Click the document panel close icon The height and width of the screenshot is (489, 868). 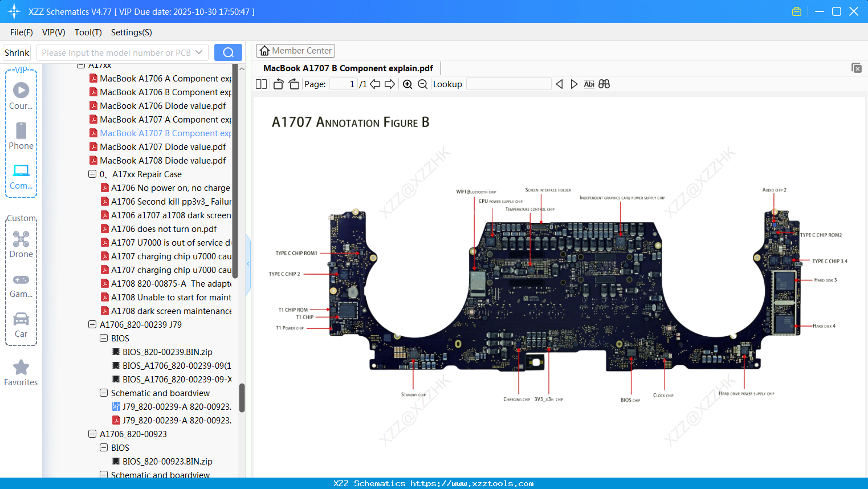click(x=857, y=68)
